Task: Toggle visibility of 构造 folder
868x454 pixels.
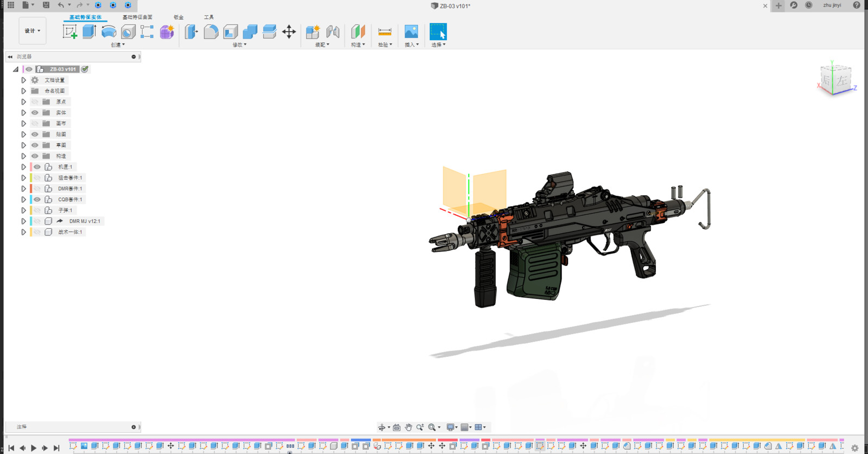Action: tap(35, 156)
